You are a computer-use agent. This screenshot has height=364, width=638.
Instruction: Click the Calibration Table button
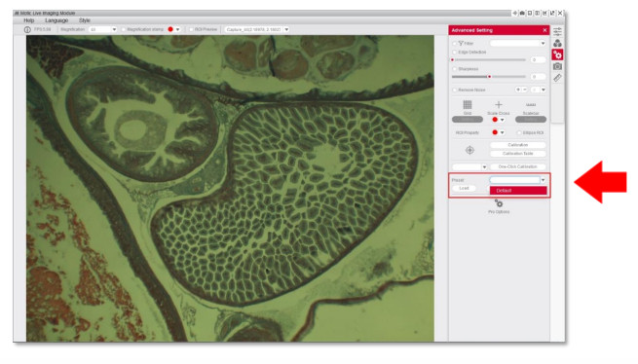tap(518, 154)
